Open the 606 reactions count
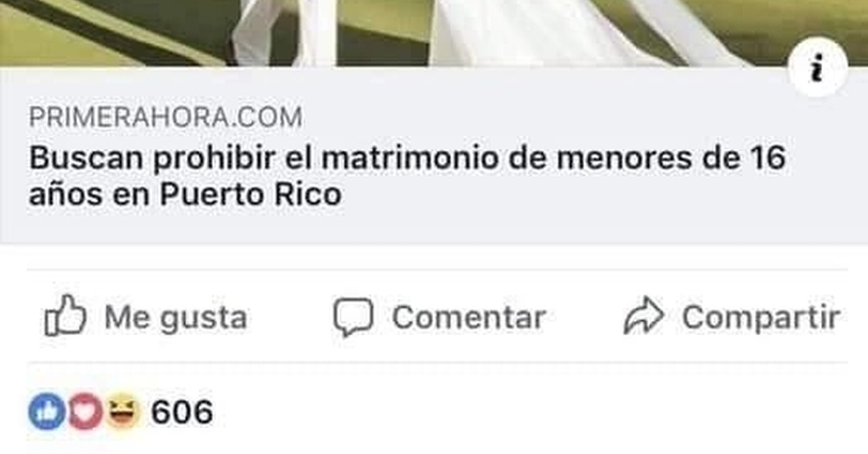This screenshot has height=454, width=868. click(x=182, y=412)
